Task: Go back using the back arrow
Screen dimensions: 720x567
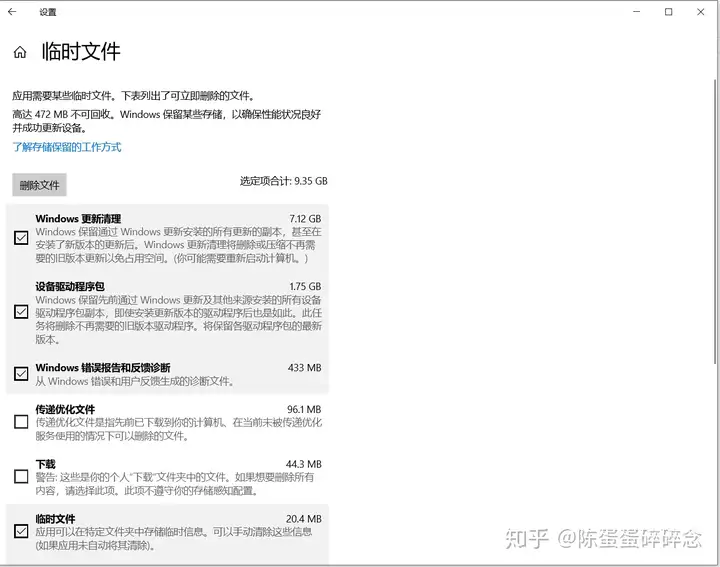Action: (12, 12)
